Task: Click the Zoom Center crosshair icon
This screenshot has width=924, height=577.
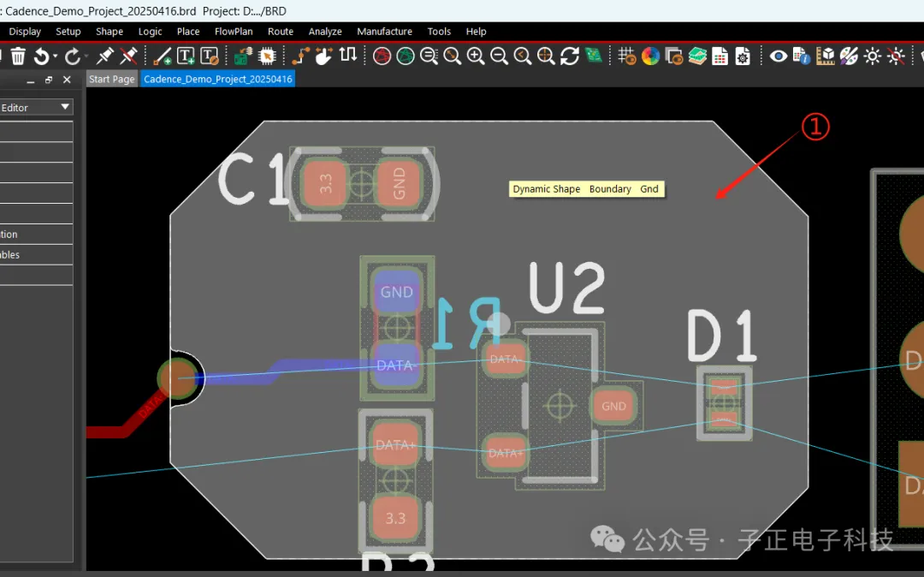Action: tap(546, 56)
